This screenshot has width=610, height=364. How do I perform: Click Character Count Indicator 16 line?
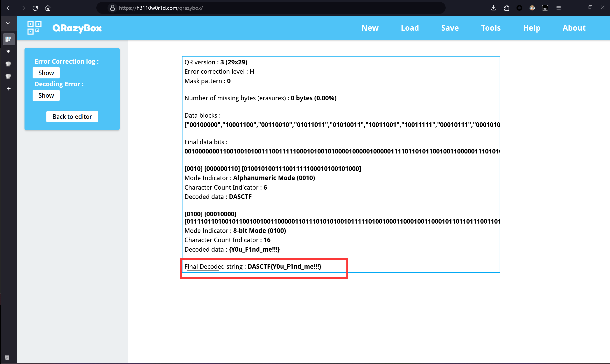click(x=227, y=240)
